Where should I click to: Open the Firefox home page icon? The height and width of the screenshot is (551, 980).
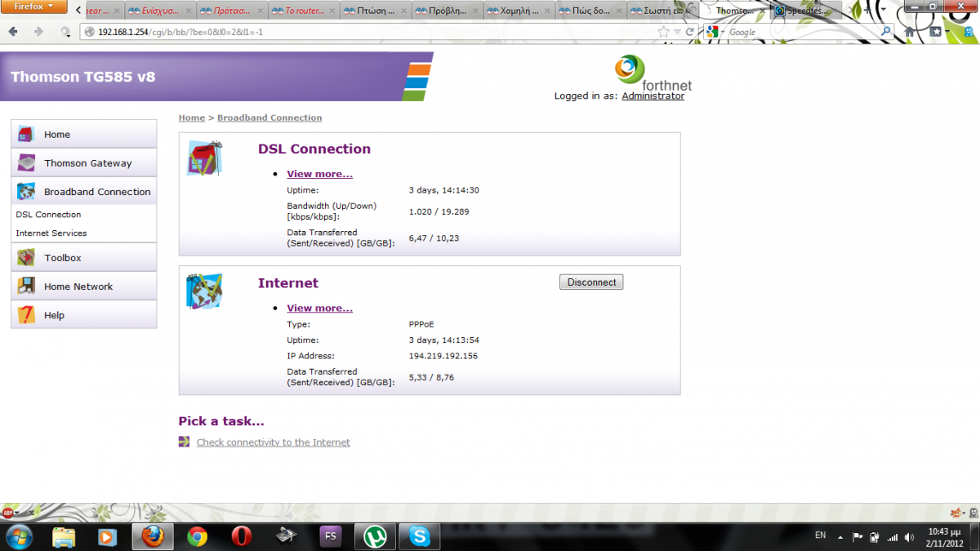[910, 32]
